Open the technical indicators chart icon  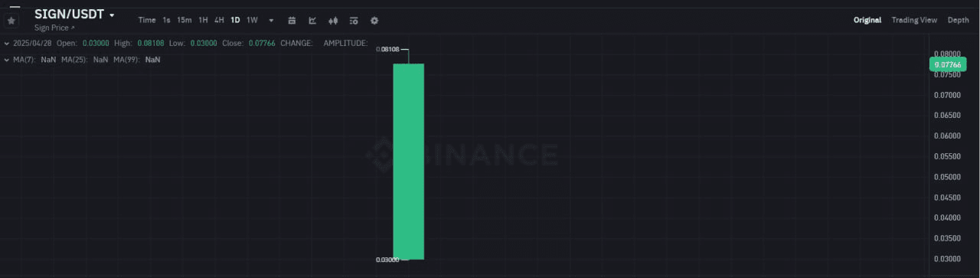tap(312, 21)
